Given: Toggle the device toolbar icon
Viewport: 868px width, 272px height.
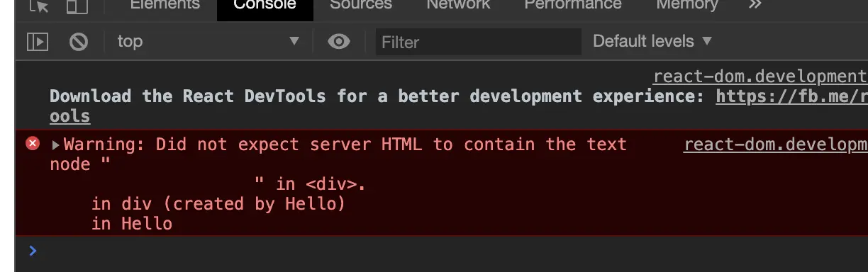Looking at the screenshot, I should pyautogui.click(x=77, y=6).
